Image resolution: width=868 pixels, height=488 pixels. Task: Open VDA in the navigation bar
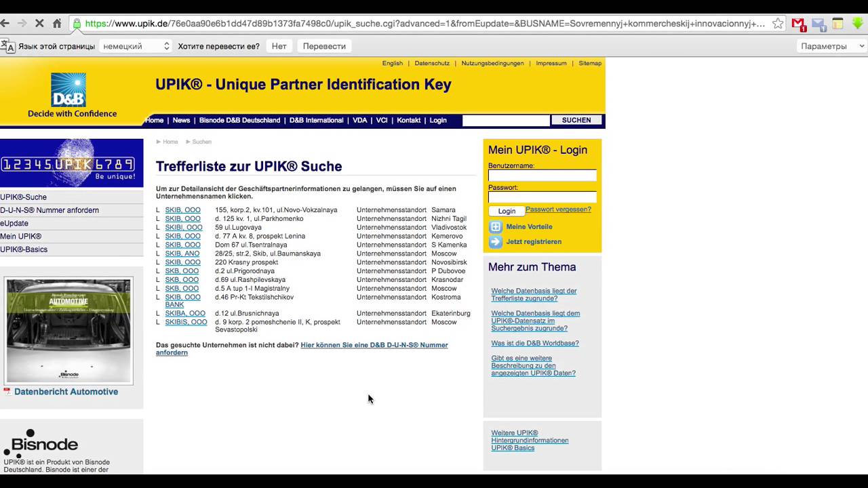click(359, 120)
